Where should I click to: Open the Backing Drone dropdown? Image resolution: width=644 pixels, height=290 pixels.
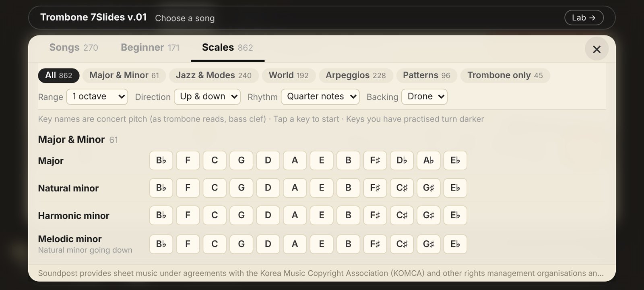click(425, 97)
